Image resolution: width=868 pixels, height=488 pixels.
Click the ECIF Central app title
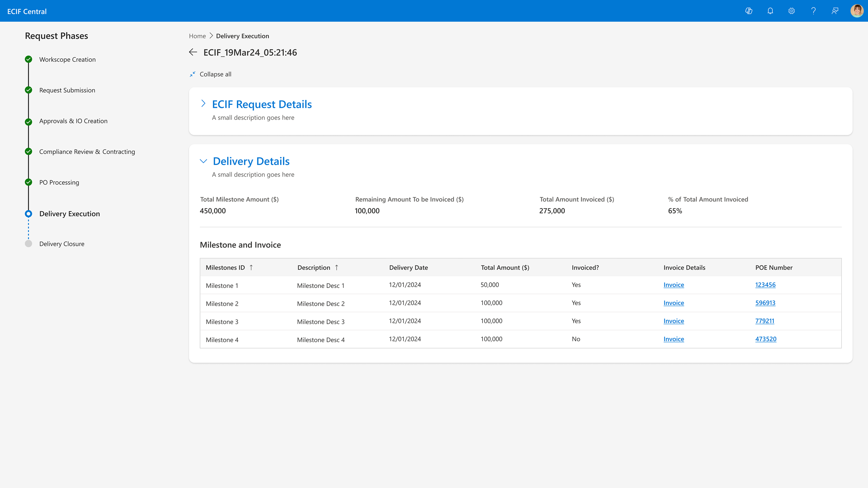click(x=27, y=11)
